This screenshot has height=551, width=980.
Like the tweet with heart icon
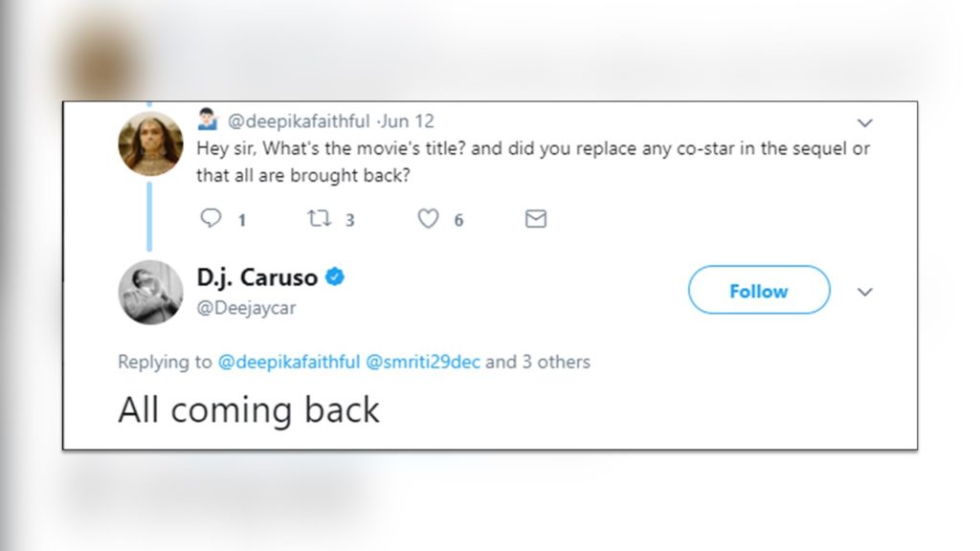429,219
